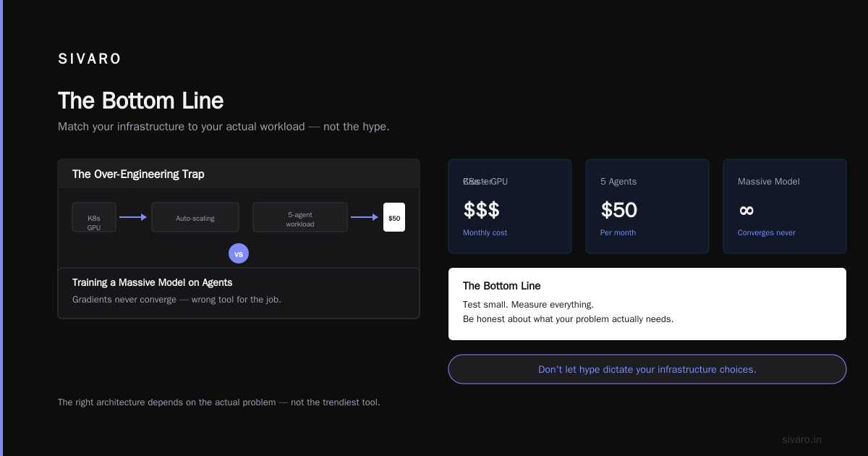868x456 pixels.
Task: Click the Auto-scaling diagram box
Action: click(195, 217)
